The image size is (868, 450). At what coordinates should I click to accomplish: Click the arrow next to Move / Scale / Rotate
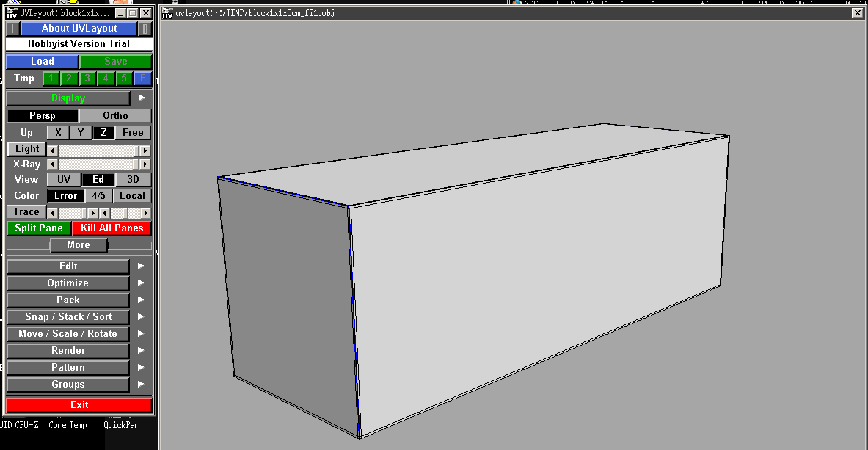tap(141, 333)
